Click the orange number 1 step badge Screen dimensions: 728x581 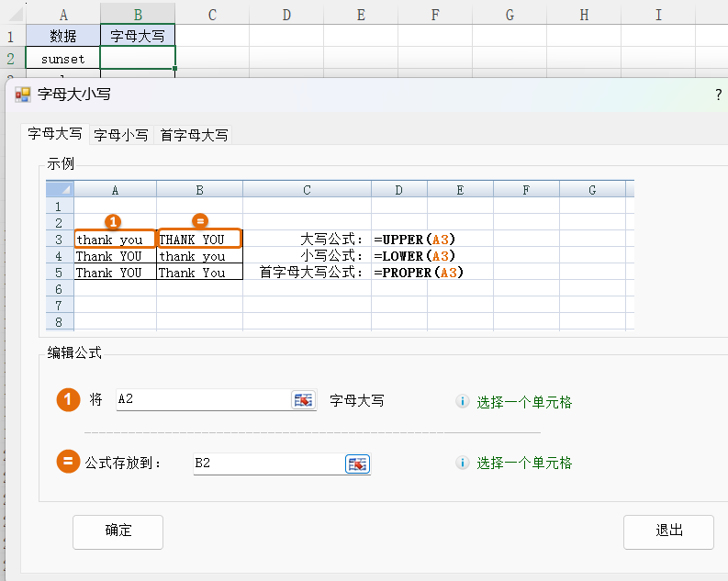tap(69, 400)
